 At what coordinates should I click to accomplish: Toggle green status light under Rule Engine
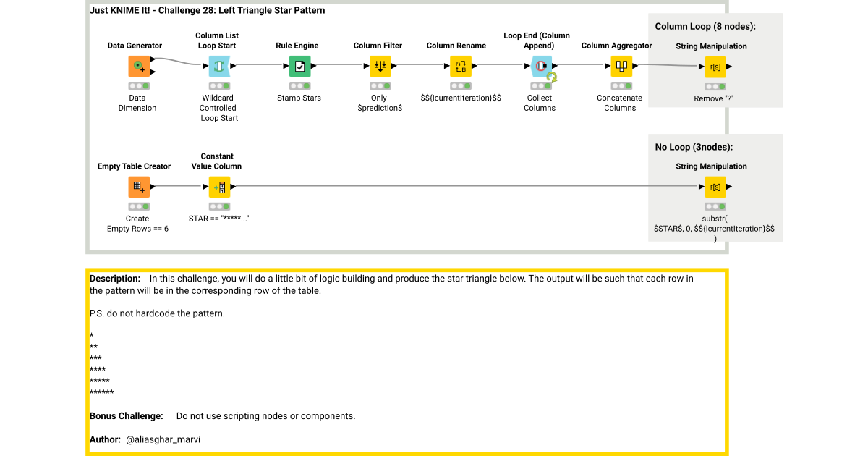pos(305,85)
